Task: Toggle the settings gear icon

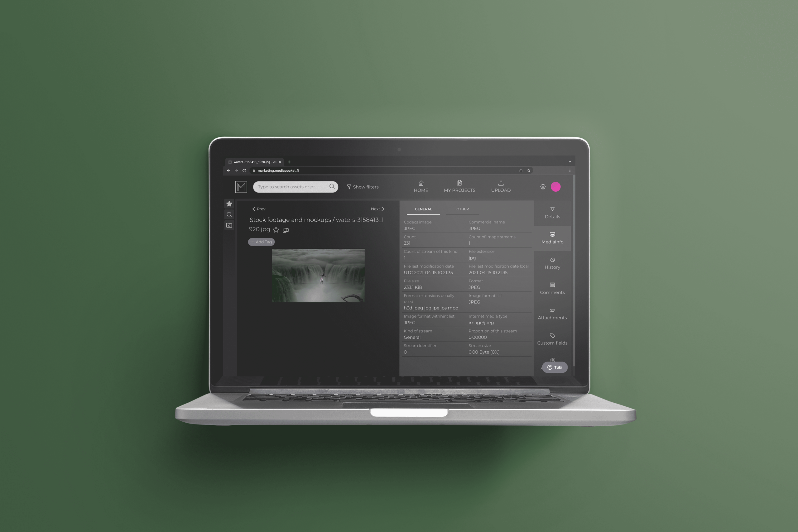Action: coord(543,186)
